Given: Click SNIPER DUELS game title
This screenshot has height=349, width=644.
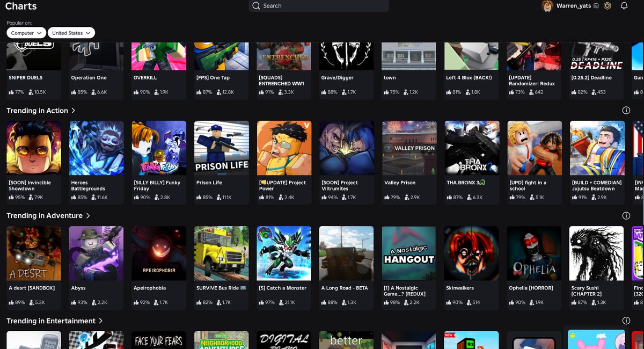Looking at the screenshot, I should [26, 78].
